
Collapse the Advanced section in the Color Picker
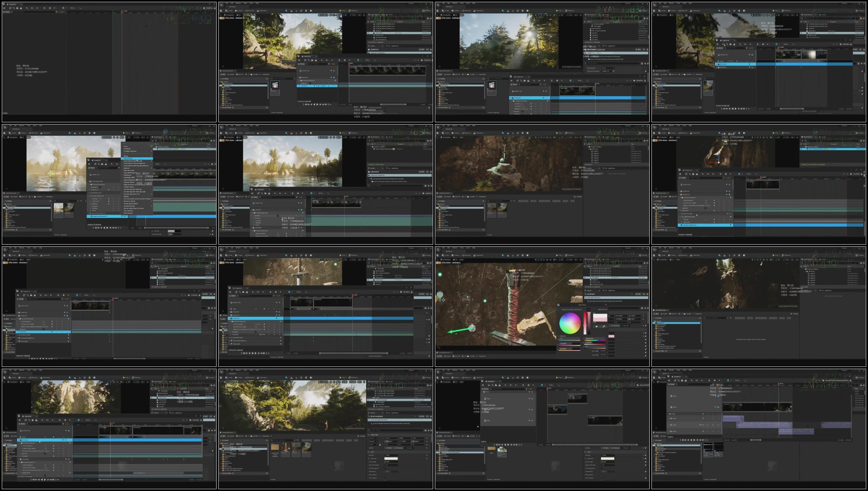point(559,336)
